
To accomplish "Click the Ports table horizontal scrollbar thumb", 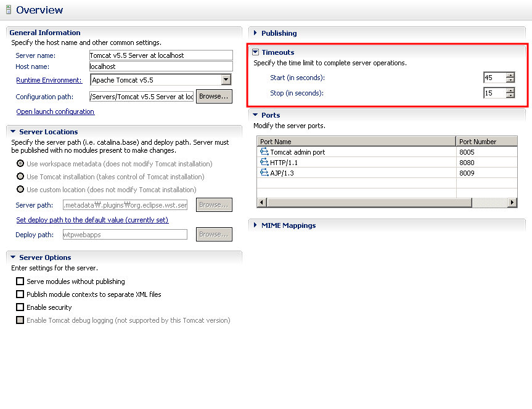I will tap(369, 203).
